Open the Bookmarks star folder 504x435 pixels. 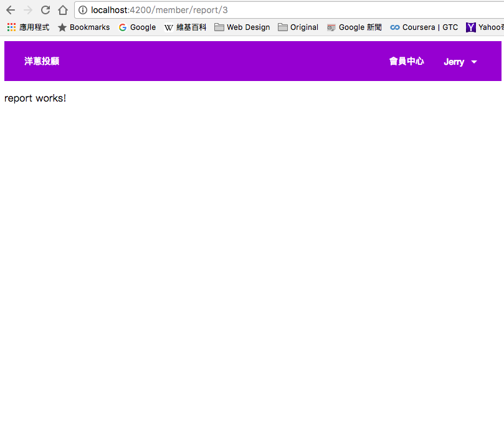tap(84, 27)
